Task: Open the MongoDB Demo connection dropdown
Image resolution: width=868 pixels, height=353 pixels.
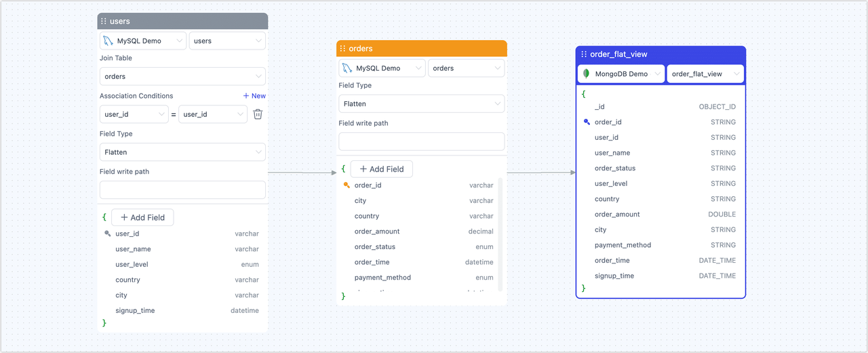Action: pos(620,74)
